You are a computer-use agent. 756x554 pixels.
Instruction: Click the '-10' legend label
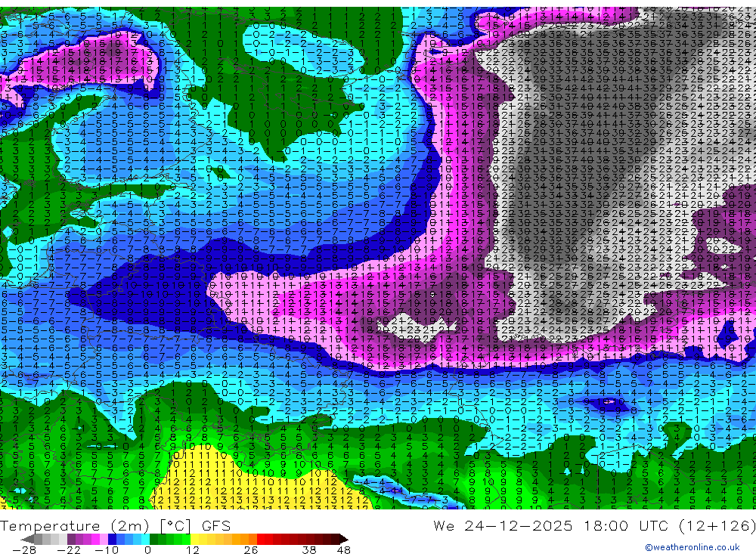click(x=107, y=549)
